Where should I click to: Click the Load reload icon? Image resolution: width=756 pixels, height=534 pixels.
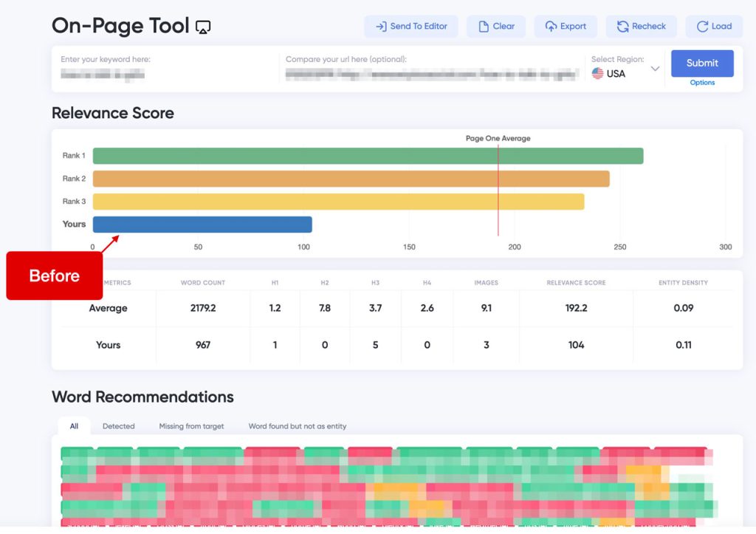click(703, 27)
